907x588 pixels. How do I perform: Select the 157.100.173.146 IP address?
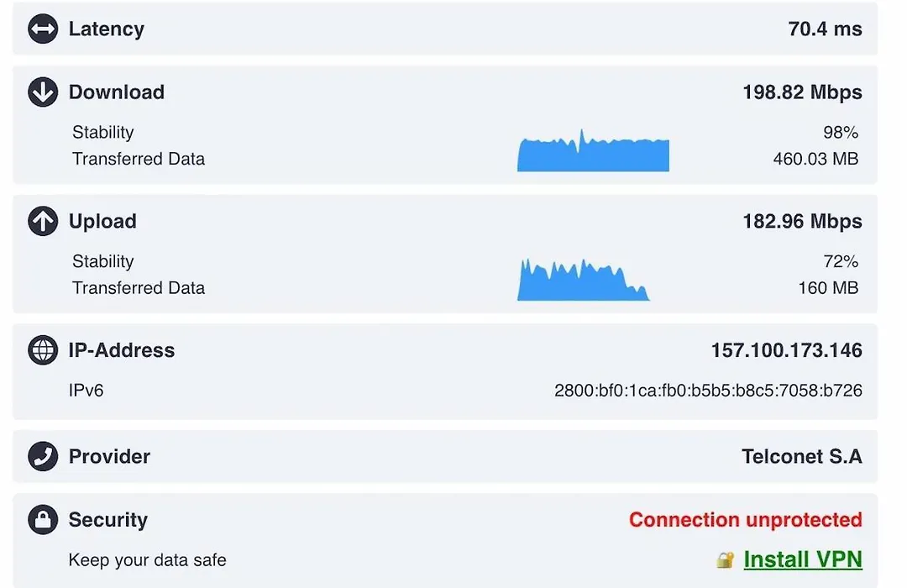(786, 350)
